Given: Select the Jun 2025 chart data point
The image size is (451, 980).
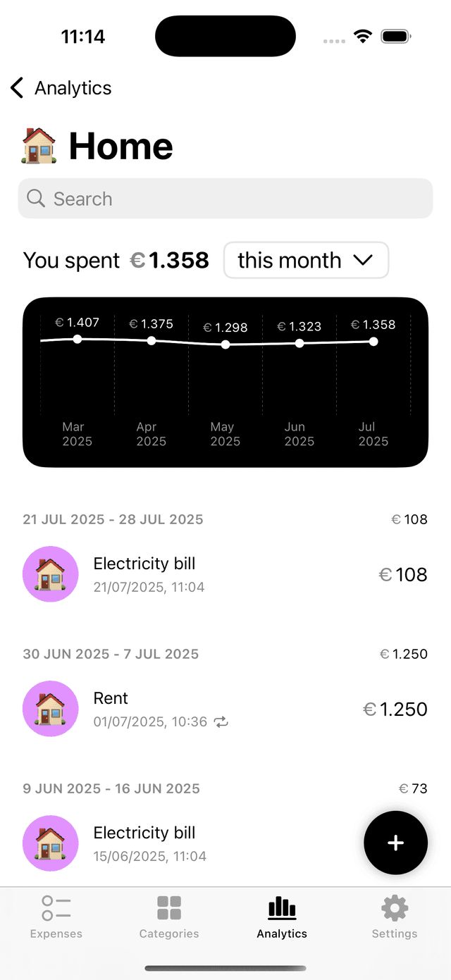Looking at the screenshot, I should [x=299, y=343].
